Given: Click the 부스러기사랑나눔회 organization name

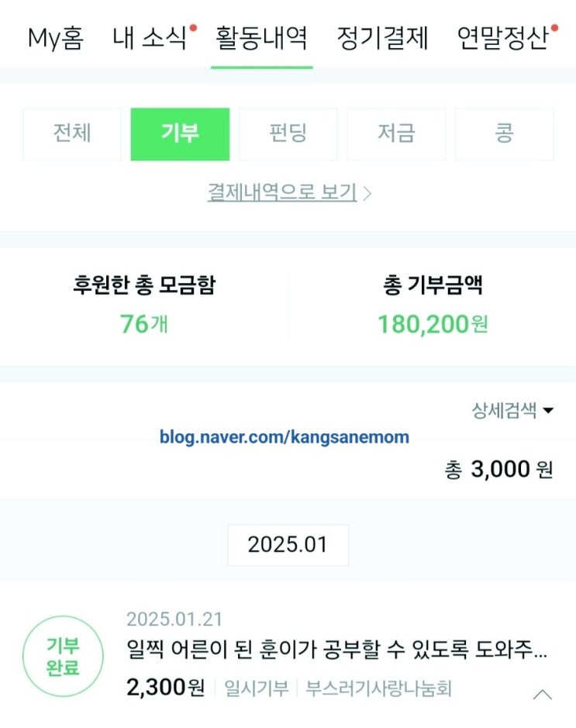Looking at the screenshot, I should coord(378,688).
